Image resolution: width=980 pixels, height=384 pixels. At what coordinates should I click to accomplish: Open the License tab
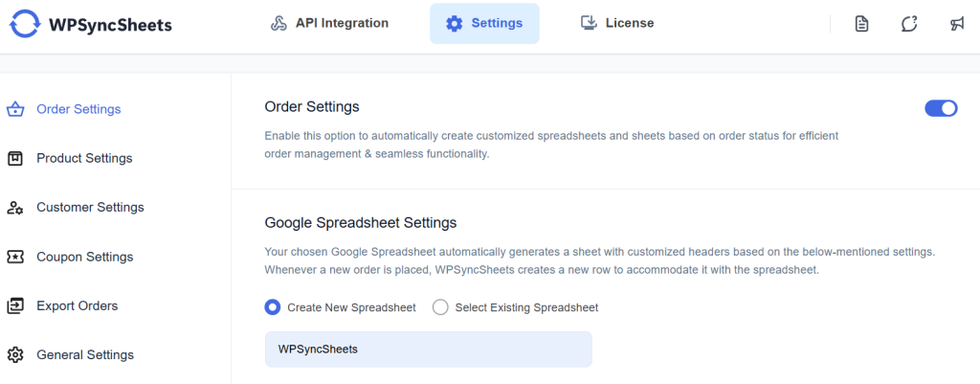[617, 24]
